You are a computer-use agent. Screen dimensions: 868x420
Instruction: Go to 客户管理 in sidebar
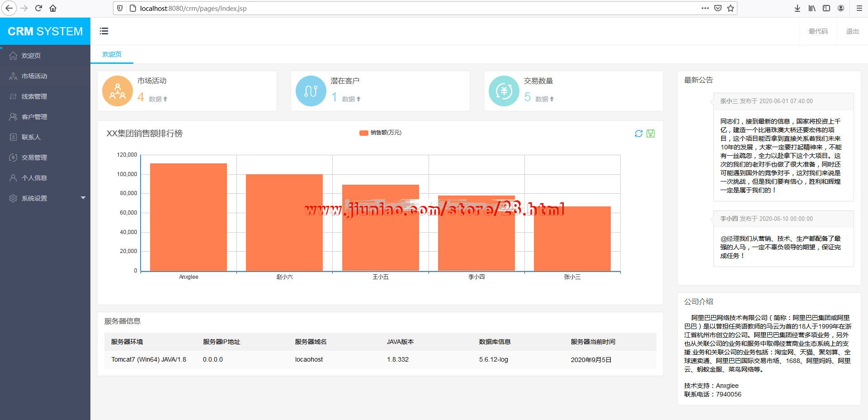coord(34,117)
